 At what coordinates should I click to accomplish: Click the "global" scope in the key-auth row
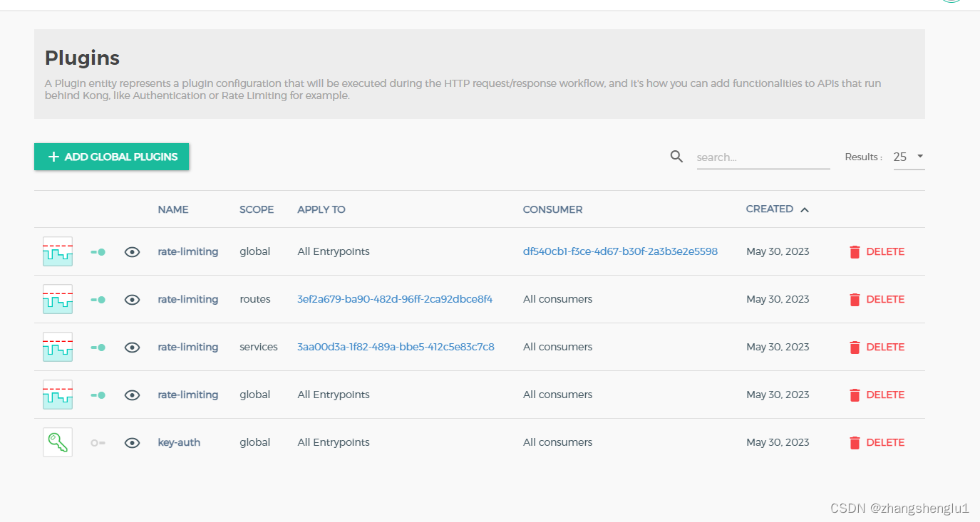[x=255, y=442]
